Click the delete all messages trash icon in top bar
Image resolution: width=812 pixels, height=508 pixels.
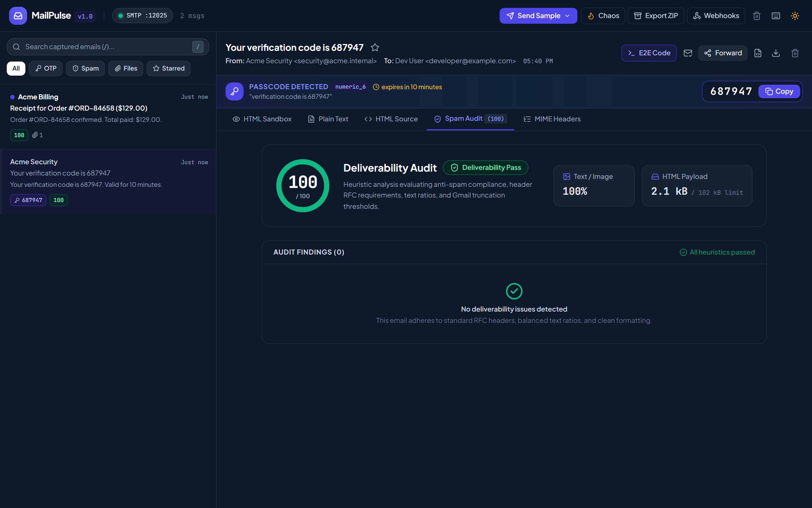click(757, 16)
